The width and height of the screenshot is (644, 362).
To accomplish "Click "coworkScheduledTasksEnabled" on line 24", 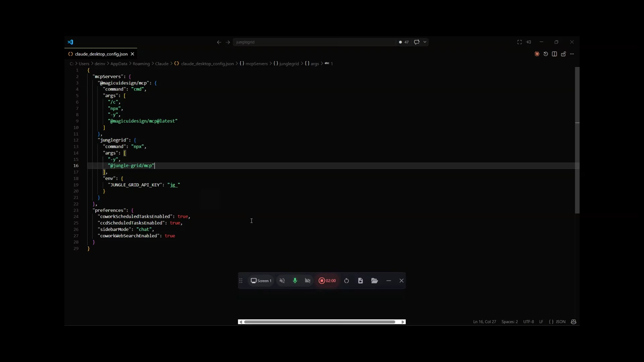I will pyautogui.click(x=135, y=217).
